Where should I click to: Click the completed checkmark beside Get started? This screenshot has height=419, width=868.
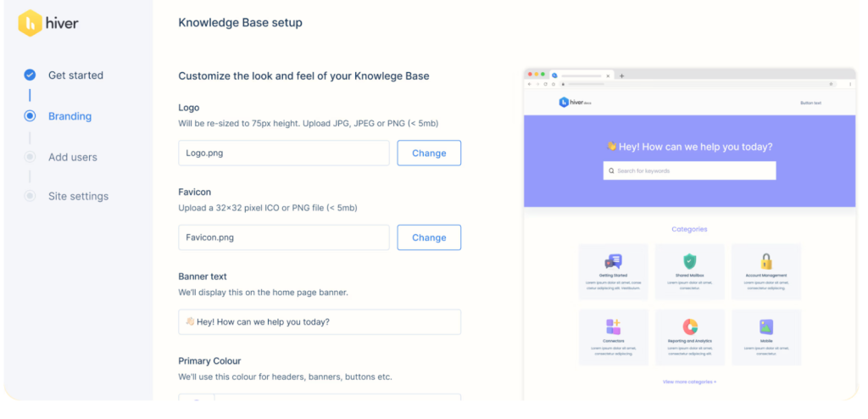(x=30, y=75)
